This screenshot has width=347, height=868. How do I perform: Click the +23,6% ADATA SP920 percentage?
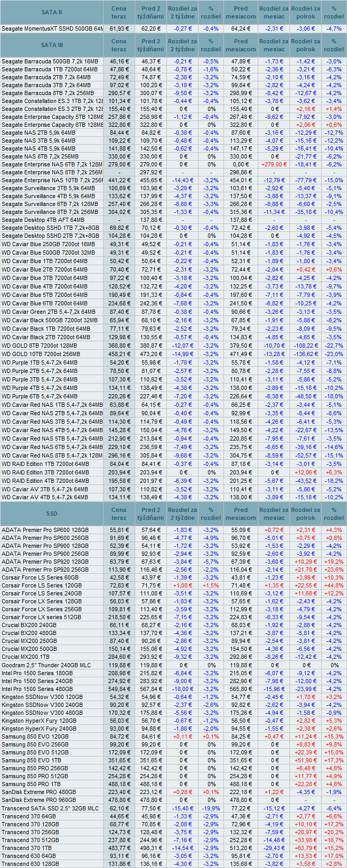(334, 570)
